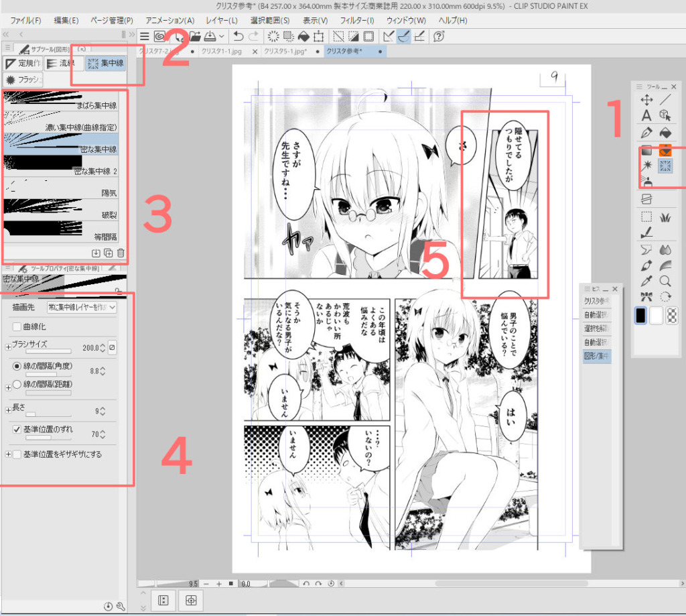This screenshot has width=686, height=616.
Task: Expand ブラシサイズ extra settings
Action: (x=8, y=347)
